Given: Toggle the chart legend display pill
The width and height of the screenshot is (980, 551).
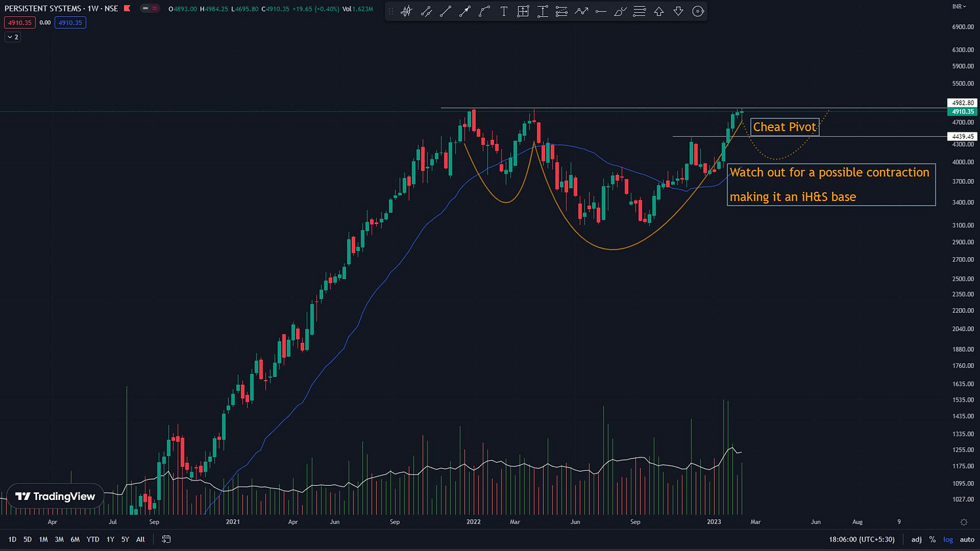Looking at the screenshot, I should [x=151, y=8].
